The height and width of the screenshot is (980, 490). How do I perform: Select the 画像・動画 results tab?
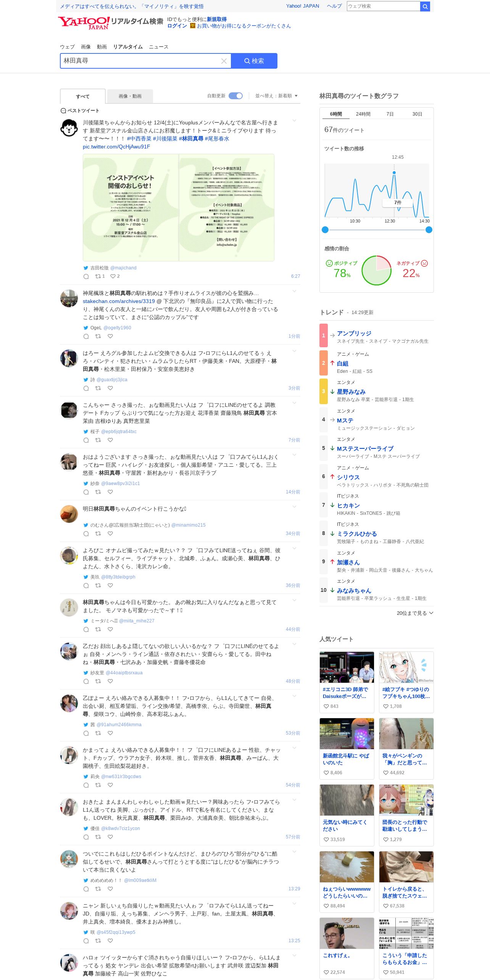(130, 96)
